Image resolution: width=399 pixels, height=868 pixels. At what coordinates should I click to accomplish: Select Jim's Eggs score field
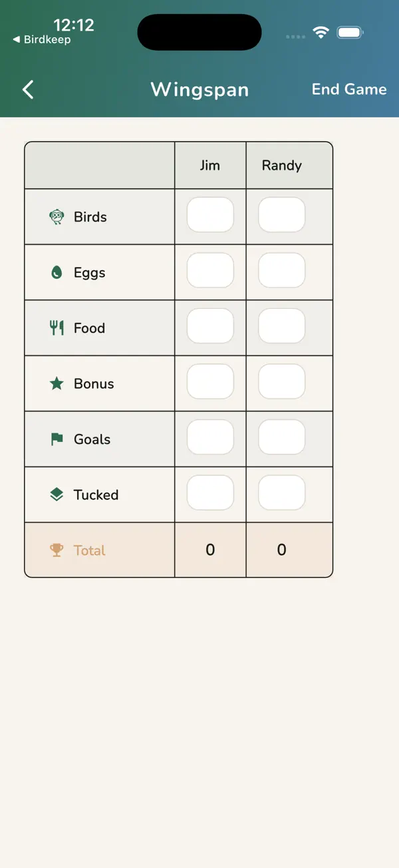[210, 270]
